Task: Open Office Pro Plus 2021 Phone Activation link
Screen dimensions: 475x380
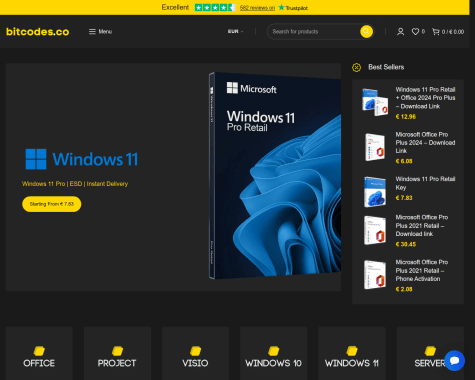Action: pyautogui.click(x=422, y=270)
